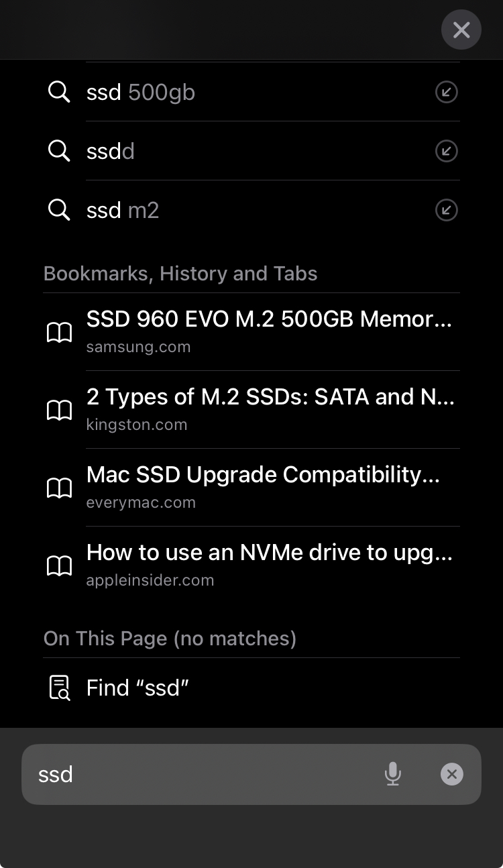
Task: Fill in suggestion arrow for ssd m2
Action: (x=446, y=210)
